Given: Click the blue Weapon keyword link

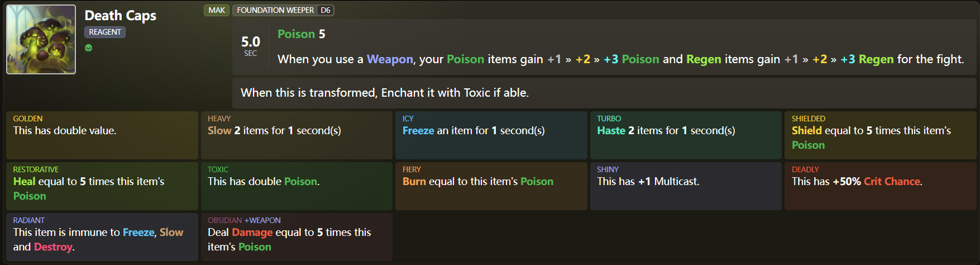Looking at the screenshot, I should pos(390,59).
